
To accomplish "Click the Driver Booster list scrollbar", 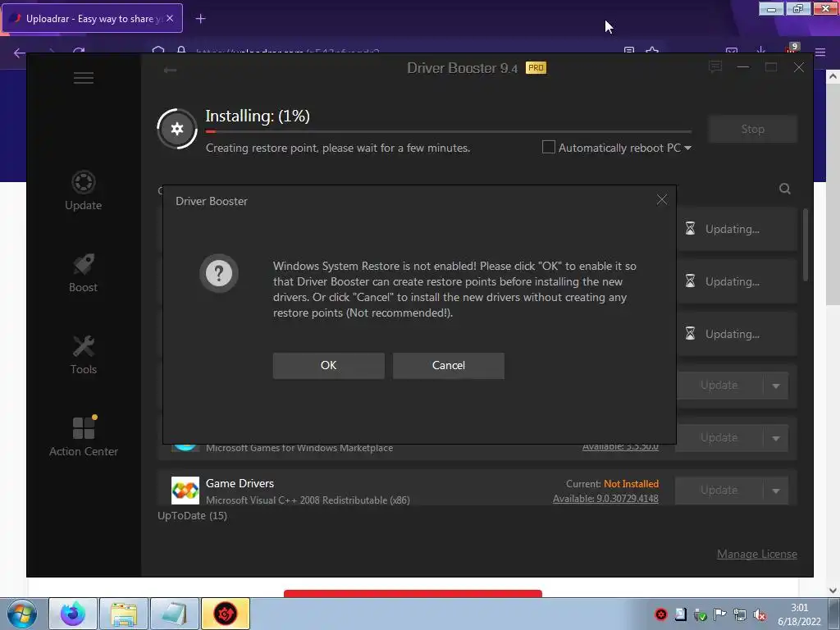I will [x=806, y=244].
